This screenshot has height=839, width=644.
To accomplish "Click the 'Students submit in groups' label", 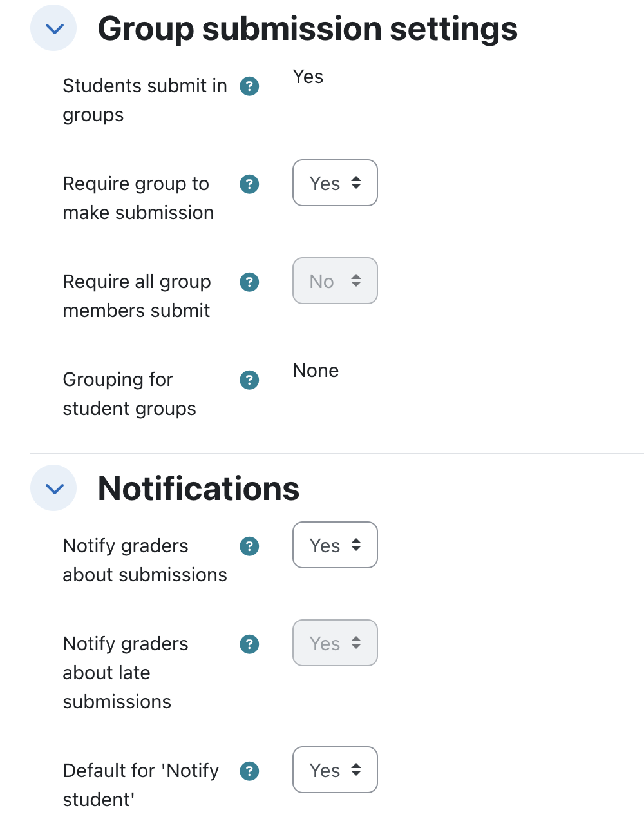I will coord(145,100).
